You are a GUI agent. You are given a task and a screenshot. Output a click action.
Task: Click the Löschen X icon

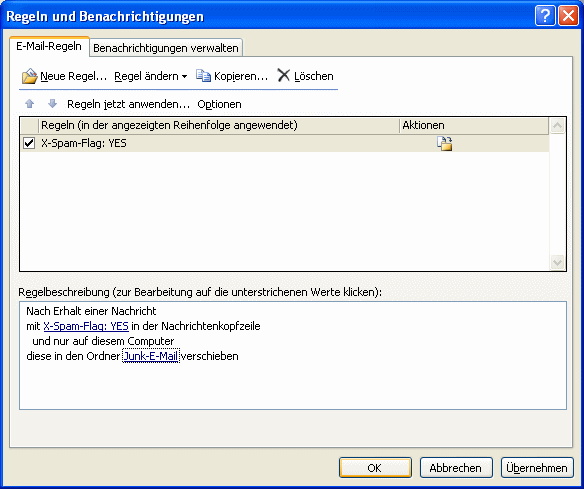pos(283,75)
